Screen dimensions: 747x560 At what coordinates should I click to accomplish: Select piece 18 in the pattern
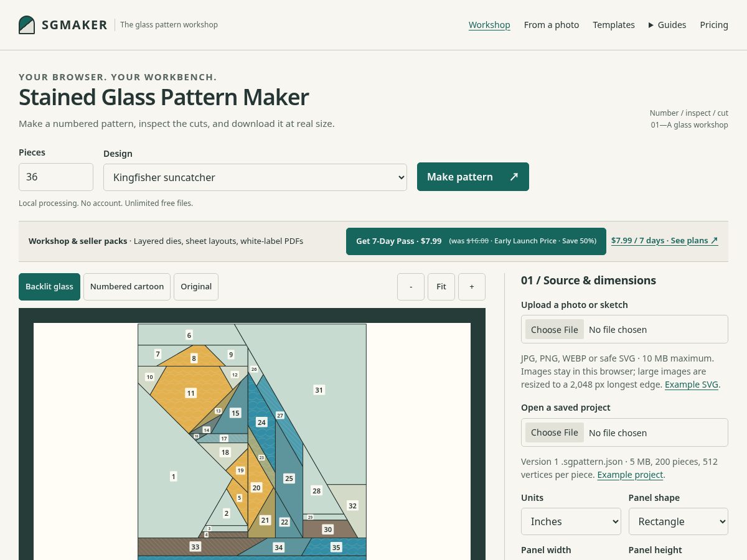(x=225, y=452)
